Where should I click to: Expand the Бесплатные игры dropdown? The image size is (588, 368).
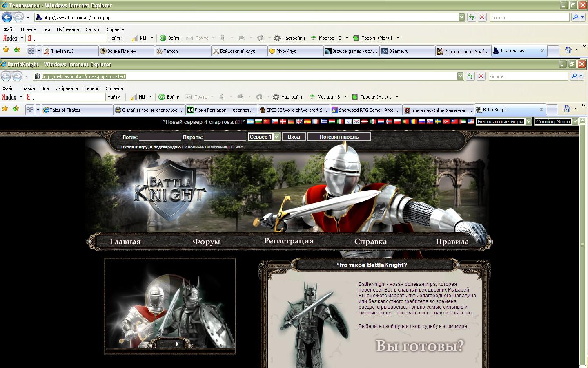coord(529,121)
